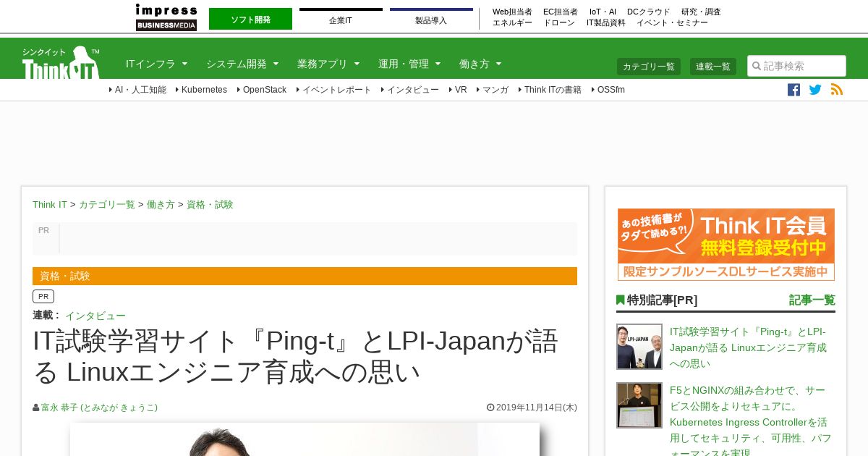Open the Kubernetes topic link

click(x=204, y=90)
